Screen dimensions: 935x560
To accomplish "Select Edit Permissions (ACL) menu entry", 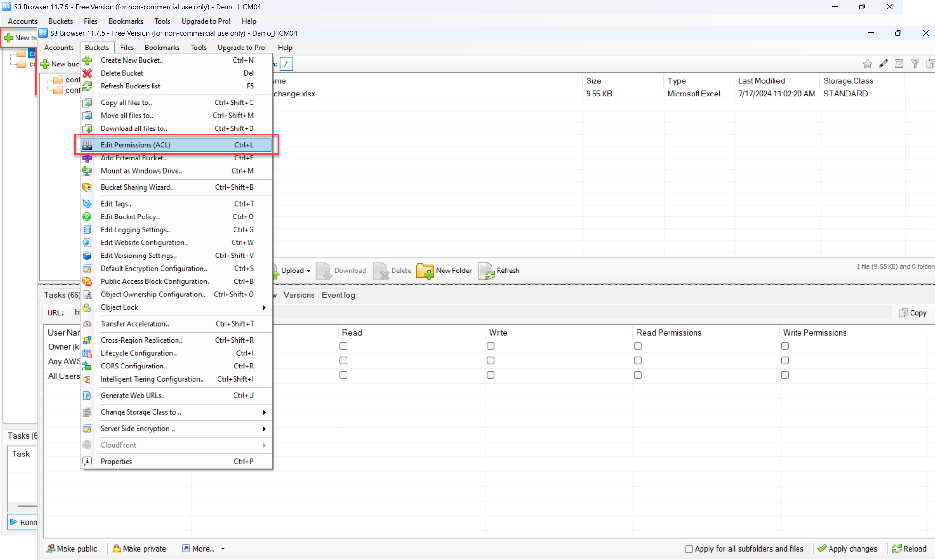I will tap(136, 145).
